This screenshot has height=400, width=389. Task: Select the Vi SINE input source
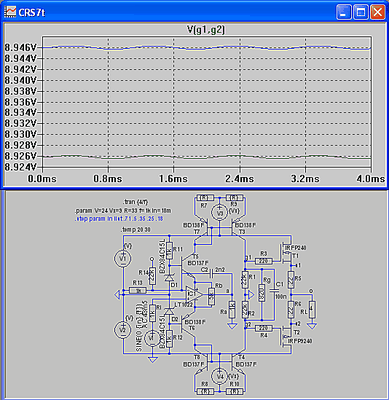pyautogui.click(x=153, y=338)
